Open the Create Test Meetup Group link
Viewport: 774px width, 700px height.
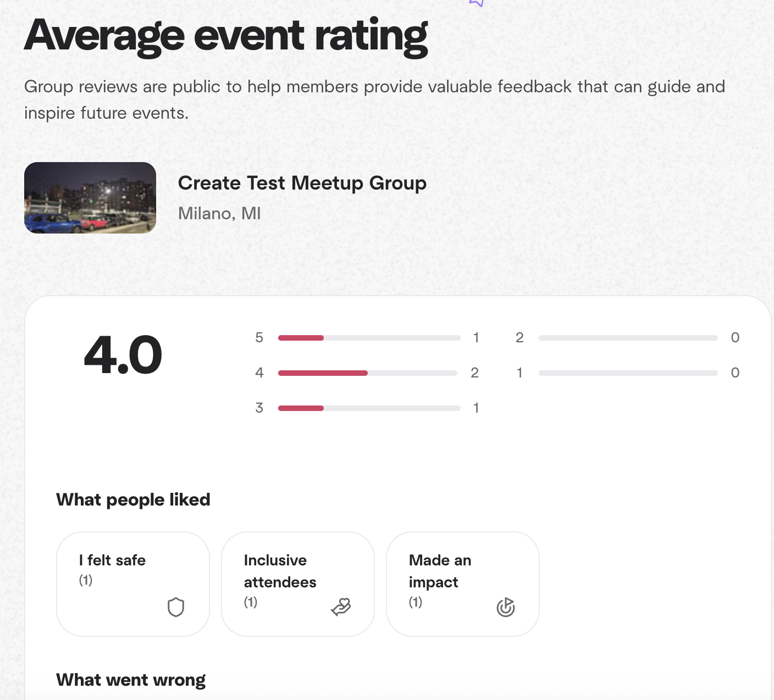pyautogui.click(x=302, y=183)
